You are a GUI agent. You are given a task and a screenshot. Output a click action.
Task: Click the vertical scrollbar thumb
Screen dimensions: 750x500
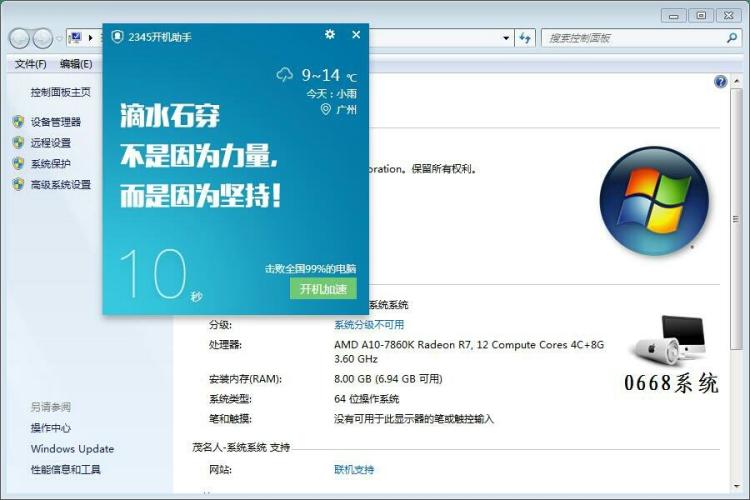click(736, 219)
